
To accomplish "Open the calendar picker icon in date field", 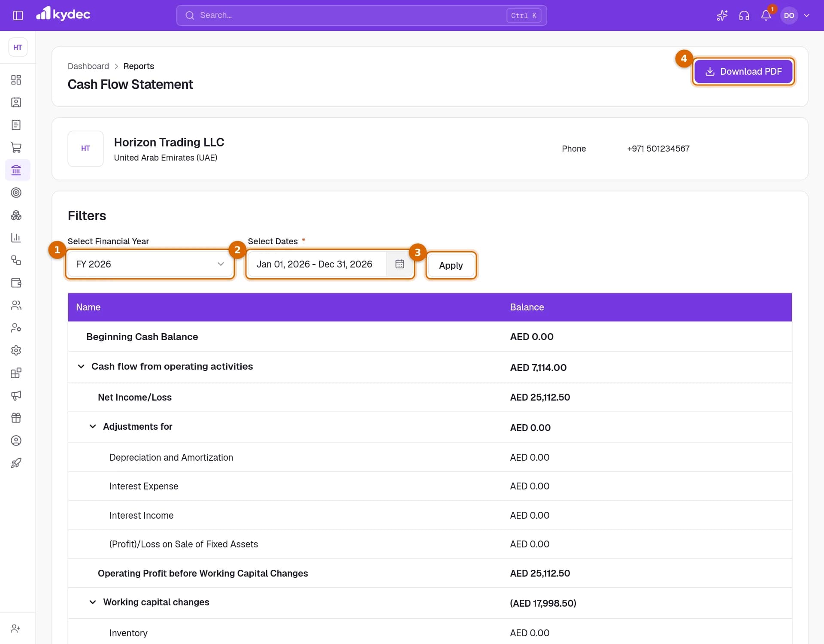I will click(x=400, y=264).
